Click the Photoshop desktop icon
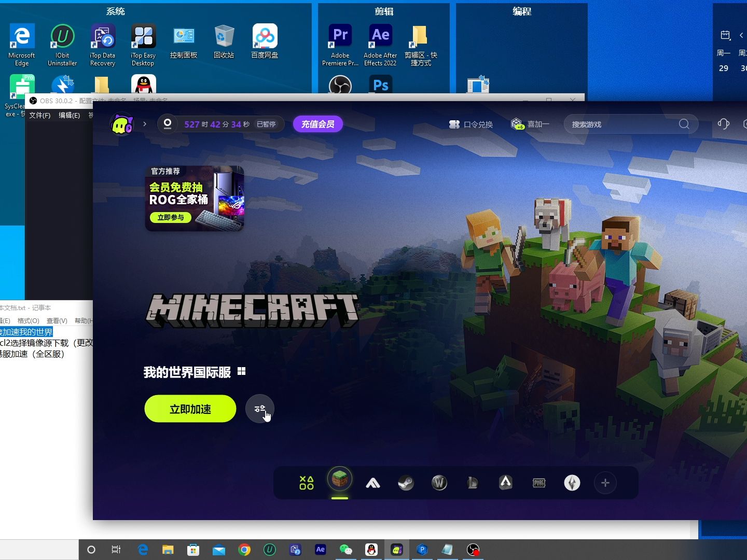747x560 pixels. point(381,85)
